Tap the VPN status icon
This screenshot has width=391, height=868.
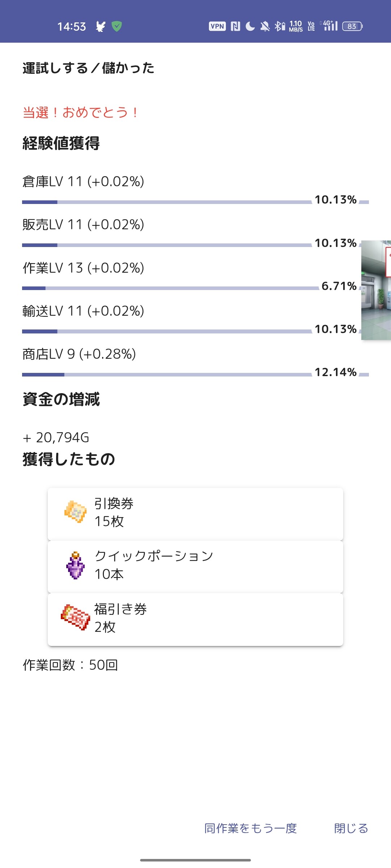tap(217, 26)
